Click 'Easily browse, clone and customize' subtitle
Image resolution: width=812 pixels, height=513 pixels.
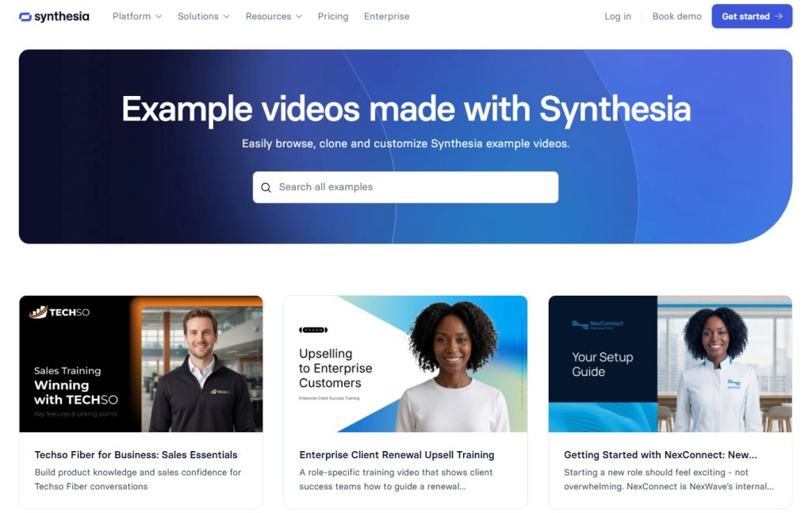405,144
